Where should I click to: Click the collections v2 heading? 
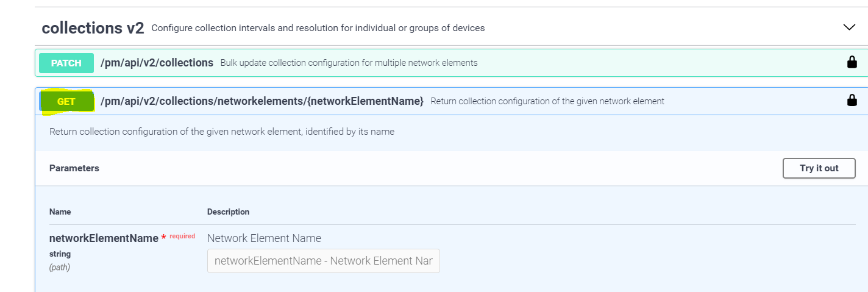[93, 27]
